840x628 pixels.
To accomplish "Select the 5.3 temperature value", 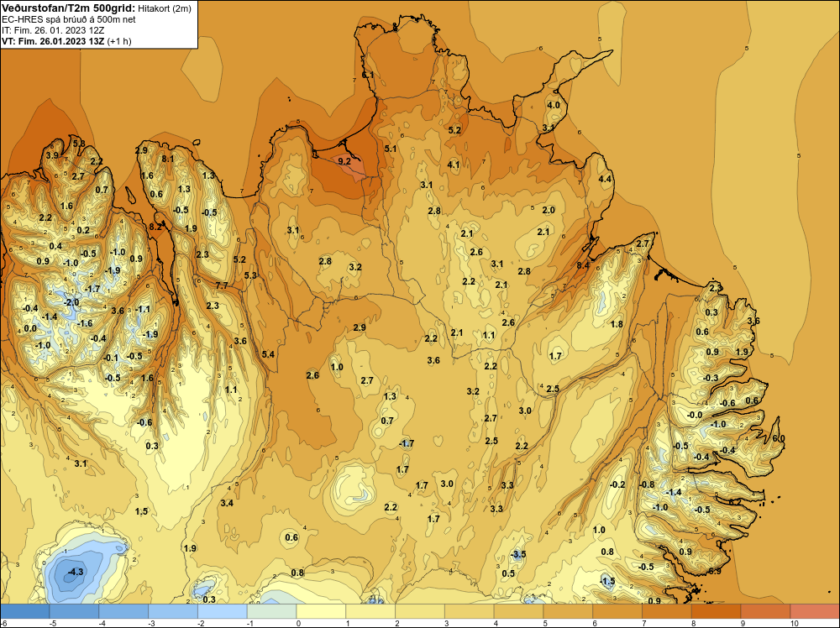I will (x=250, y=275).
